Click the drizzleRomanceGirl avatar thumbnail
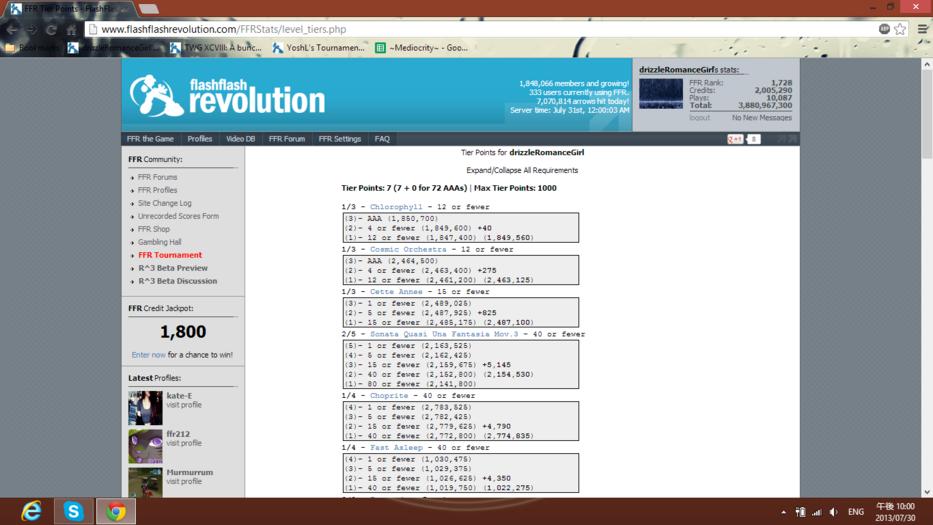933x525 pixels. (660, 93)
